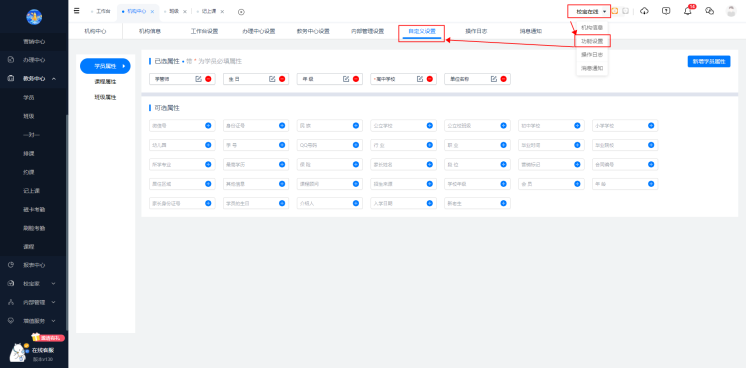Add the 保险 optional attribute

[355, 164]
